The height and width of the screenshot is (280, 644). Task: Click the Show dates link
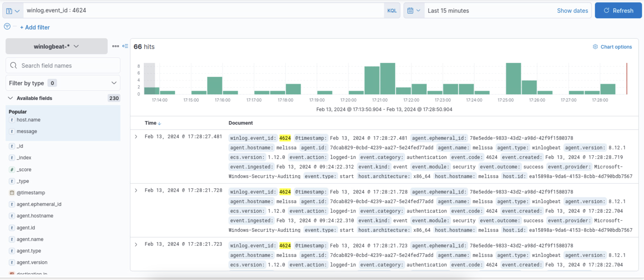tap(572, 11)
